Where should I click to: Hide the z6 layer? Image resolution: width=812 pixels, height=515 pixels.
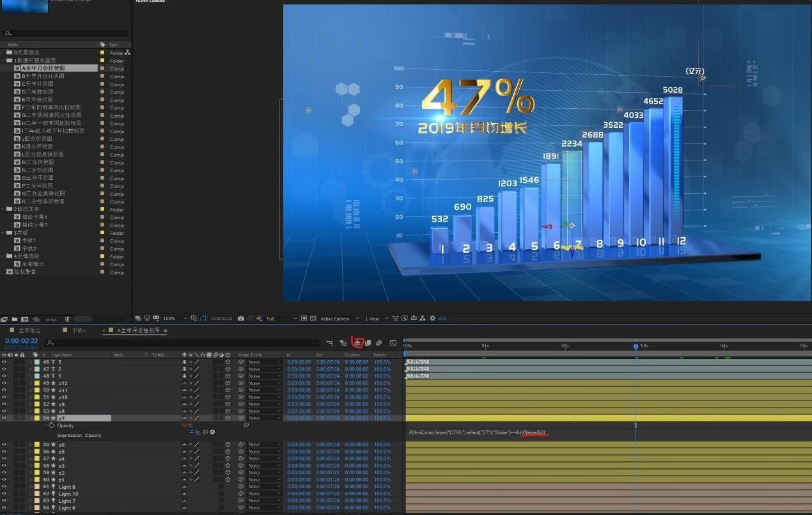pos(4,445)
